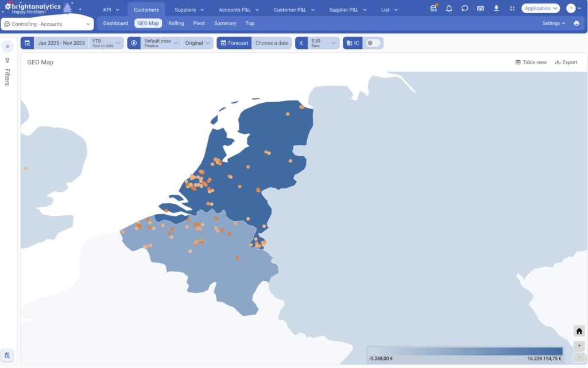Click the map color legend gradient bar
588x368 pixels.
pyautogui.click(x=465, y=351)
